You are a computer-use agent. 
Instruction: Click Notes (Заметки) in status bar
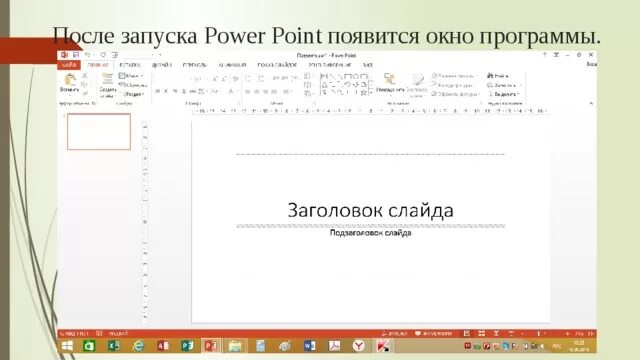pyautogui.click(x=394, y=333)
